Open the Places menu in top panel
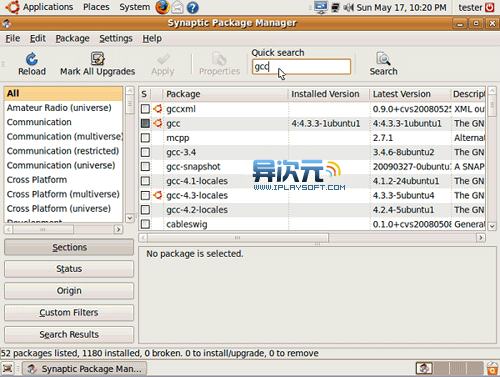Viewport: 500px width, 377px height. (x=96, y=7)
